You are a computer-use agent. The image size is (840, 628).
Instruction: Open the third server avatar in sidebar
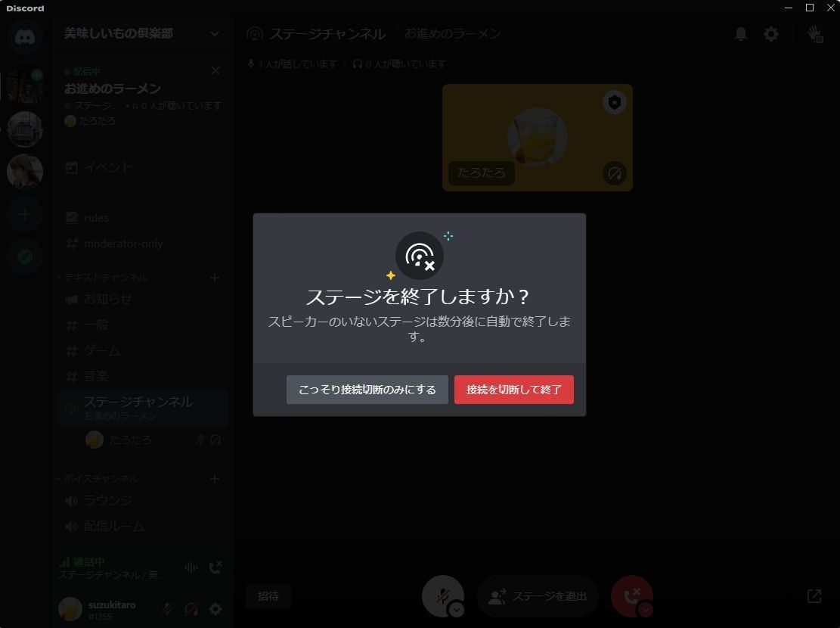pos(25,172)
